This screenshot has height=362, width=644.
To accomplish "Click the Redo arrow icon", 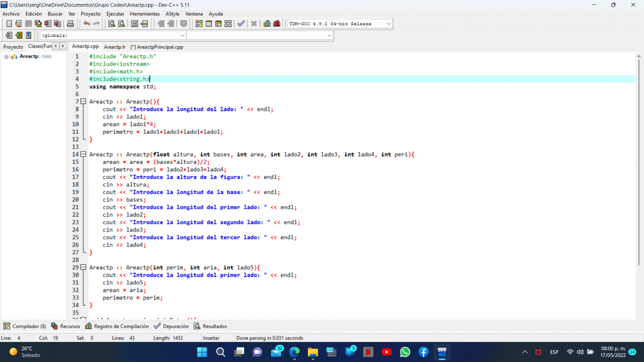I will pyautogui.click(x=97, y=24).
